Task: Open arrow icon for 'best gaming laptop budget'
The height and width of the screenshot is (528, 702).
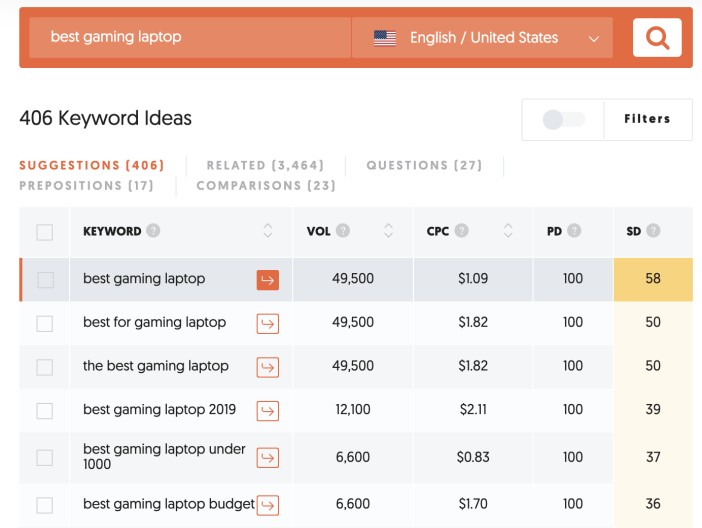Action: click(x=267, y=505)
